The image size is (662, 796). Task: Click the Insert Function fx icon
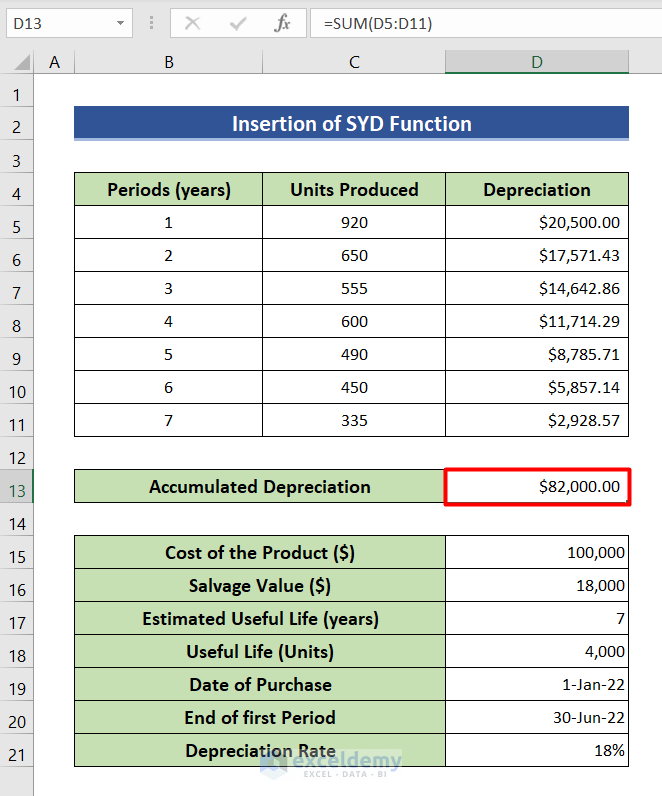(x=283, y=23)
